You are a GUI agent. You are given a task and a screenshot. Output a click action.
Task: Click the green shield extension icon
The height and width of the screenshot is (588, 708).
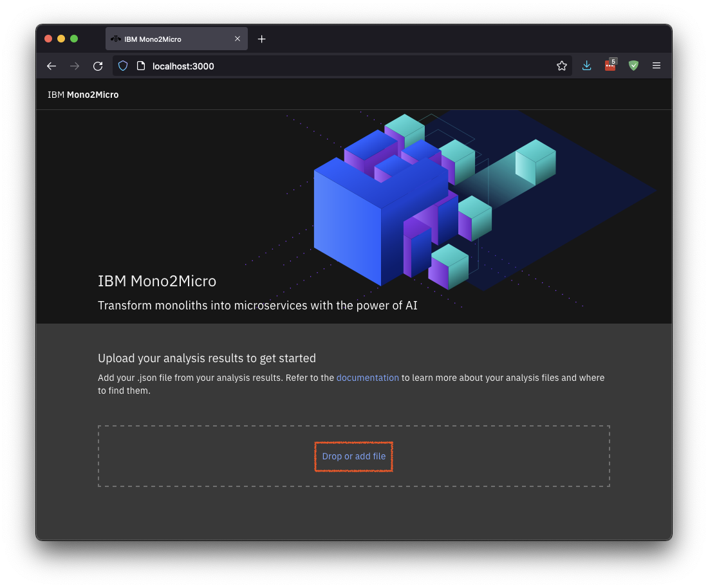click(x=633, y=65)
